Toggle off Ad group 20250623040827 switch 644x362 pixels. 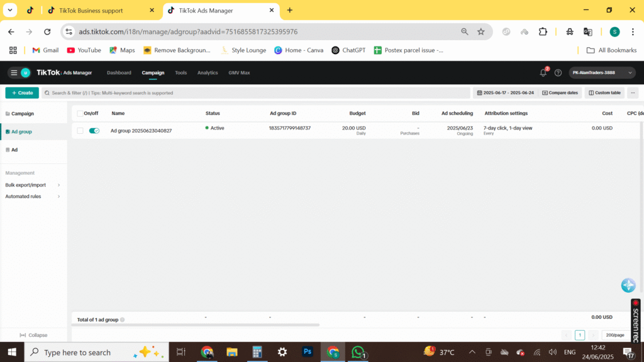click(94, 131)
